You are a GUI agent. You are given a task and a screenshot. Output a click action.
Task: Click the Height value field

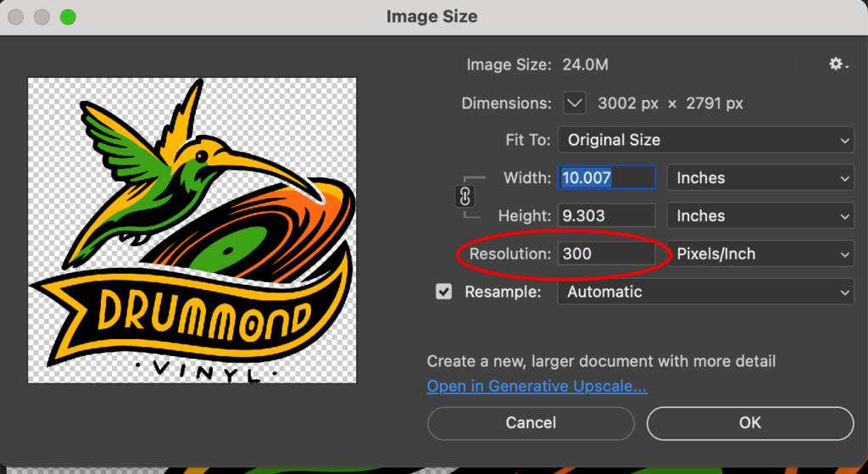(606, 216)
